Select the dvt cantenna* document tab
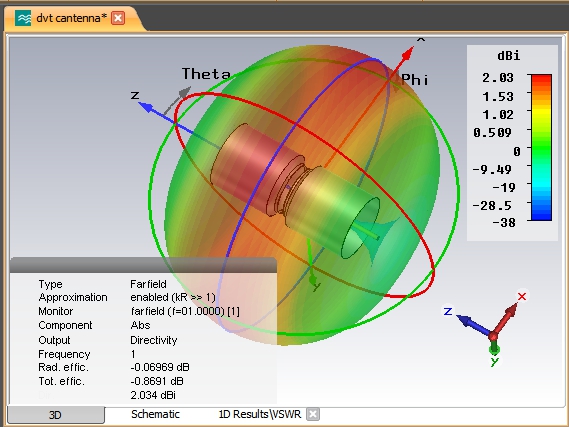Image resolution: width=569 pixels, height=427 pixels. click(71, 18)
